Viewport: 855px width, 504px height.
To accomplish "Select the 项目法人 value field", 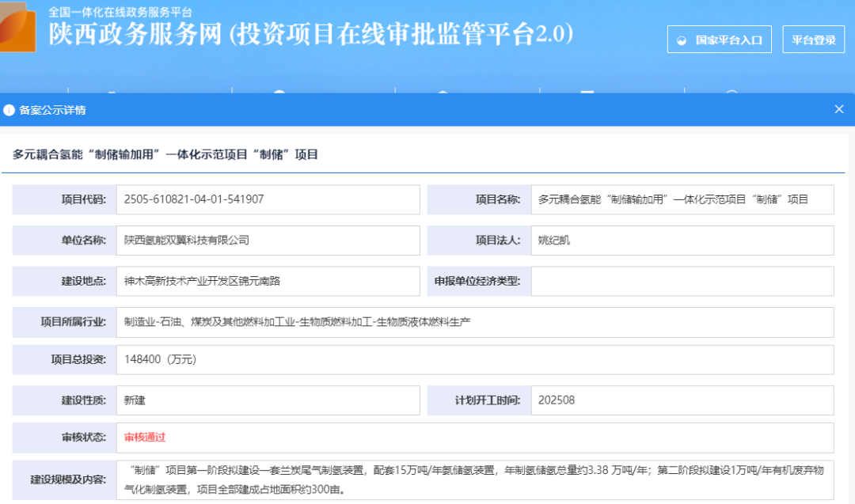I will [682, 240].
